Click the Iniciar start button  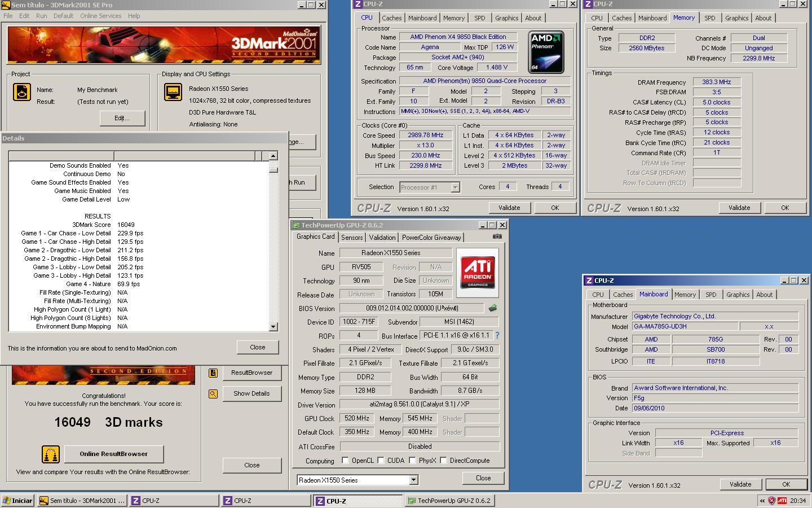(x=17, y=501)
